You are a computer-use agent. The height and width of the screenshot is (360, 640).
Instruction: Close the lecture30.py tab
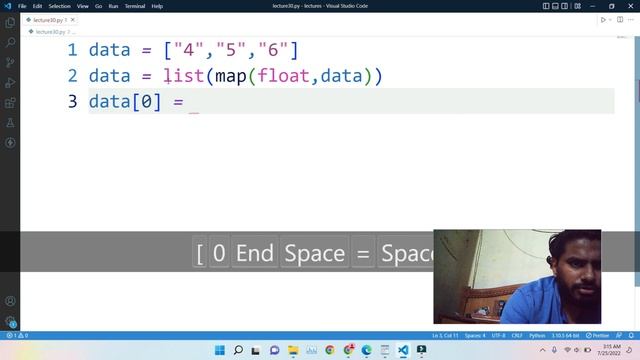click(x=73, y=20)
